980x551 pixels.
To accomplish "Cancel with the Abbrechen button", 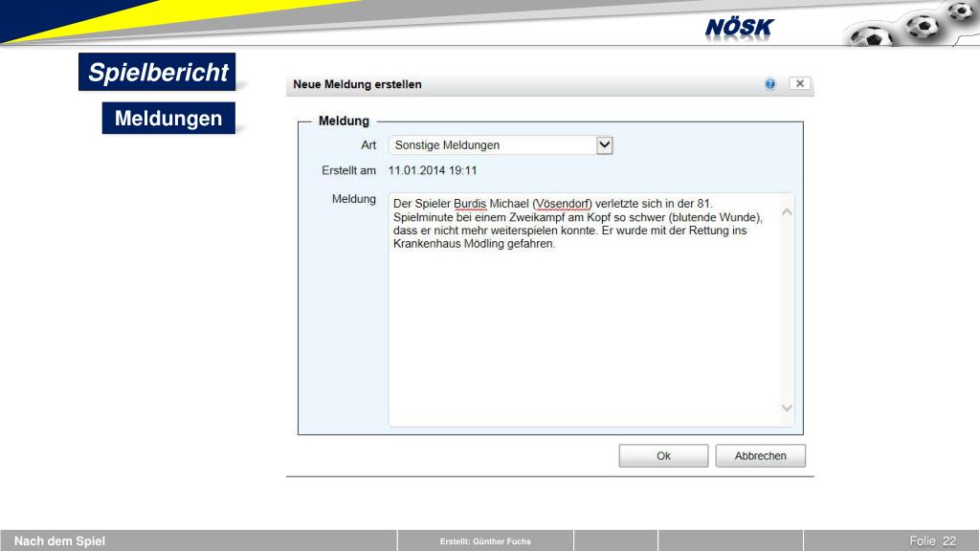I will [760, 456].
